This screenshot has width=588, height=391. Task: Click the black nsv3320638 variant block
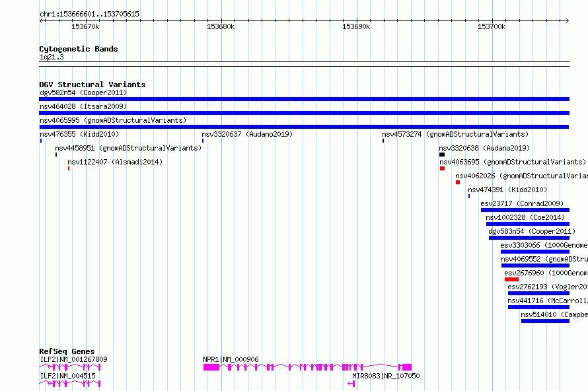coord(442,155)
